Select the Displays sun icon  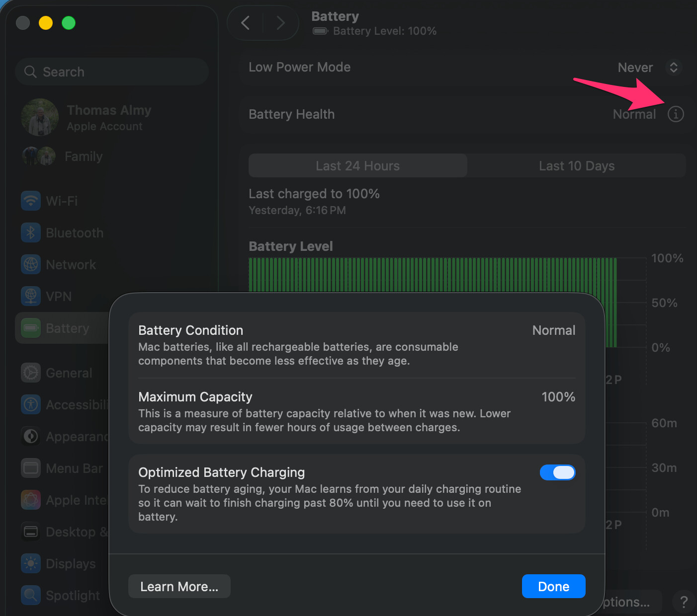(x=31, y=564)
